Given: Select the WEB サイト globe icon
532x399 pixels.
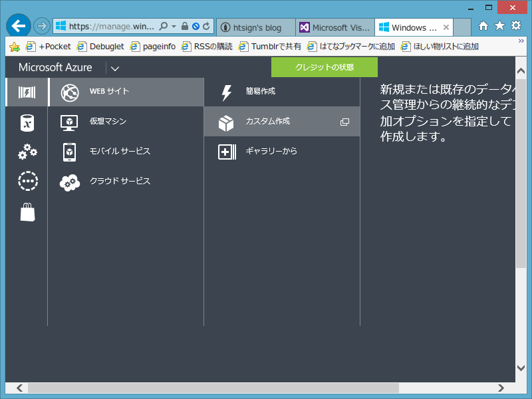Looking at the screenshot, I should (x=69, y=92).
